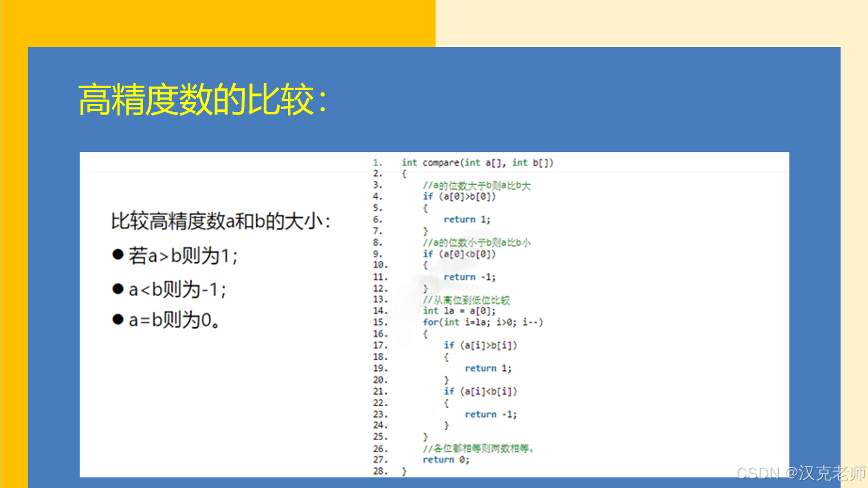This screenshot has width=868, height=488.
Task: Click code line 14 int la = a[0];
Action: pyautogui.click(x=459, y=311)
